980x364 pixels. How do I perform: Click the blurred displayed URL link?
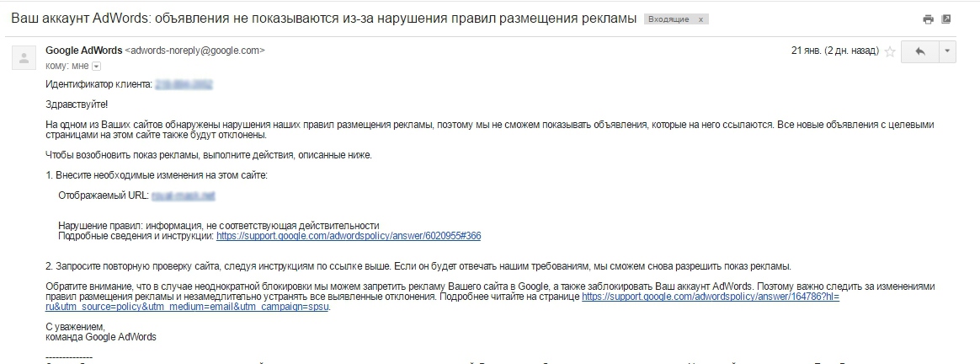coord(184,195)
